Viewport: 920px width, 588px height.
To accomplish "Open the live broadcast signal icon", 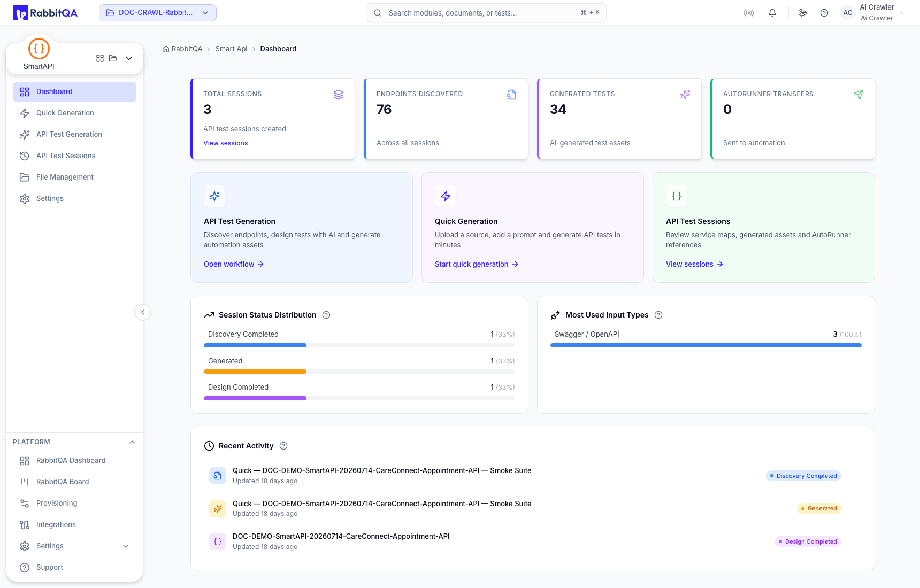I will coord(749,13).
